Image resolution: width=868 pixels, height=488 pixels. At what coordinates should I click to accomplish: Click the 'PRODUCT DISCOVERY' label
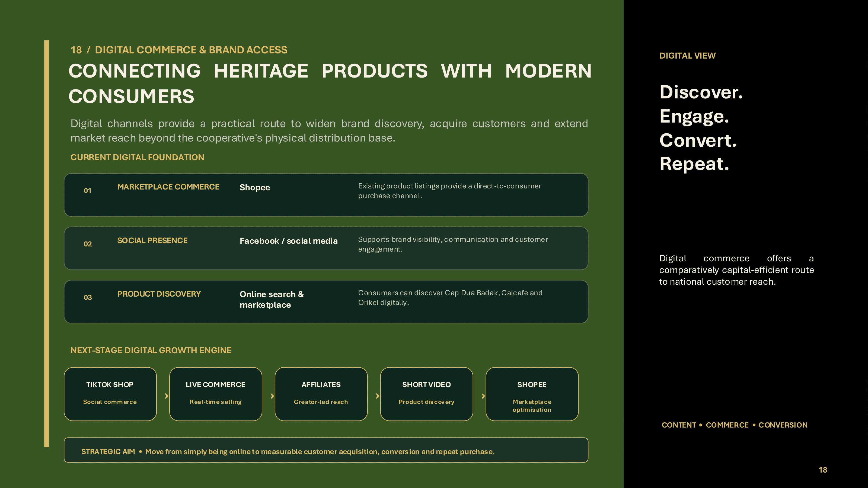(x=159, y=294)
